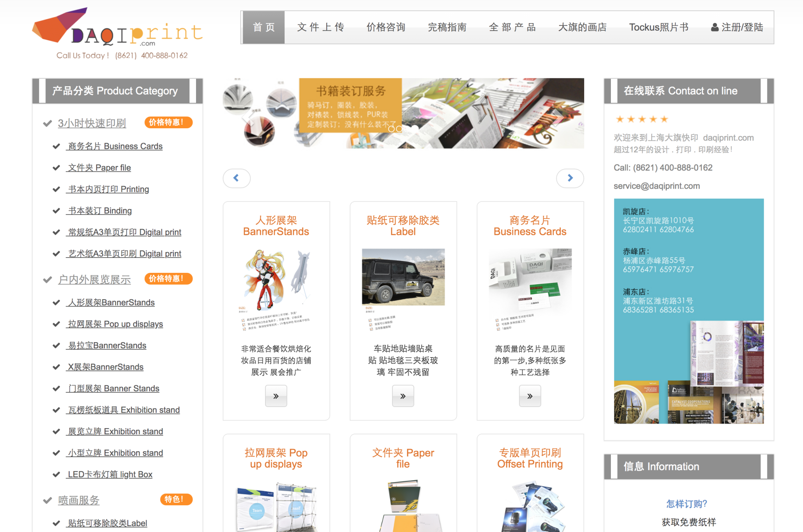Click 获取免费纸样 link
The width and height of the screenshot is (803, 532).
point(689,522)
